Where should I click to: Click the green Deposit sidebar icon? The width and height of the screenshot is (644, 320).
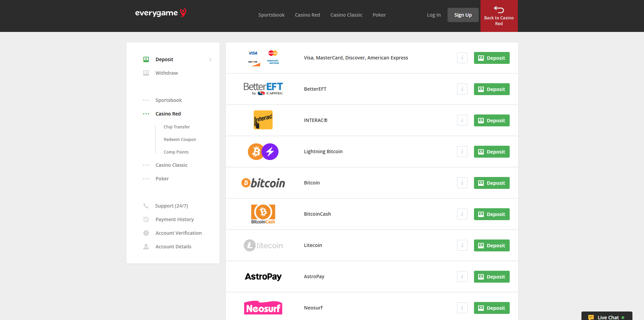(146, 59)
